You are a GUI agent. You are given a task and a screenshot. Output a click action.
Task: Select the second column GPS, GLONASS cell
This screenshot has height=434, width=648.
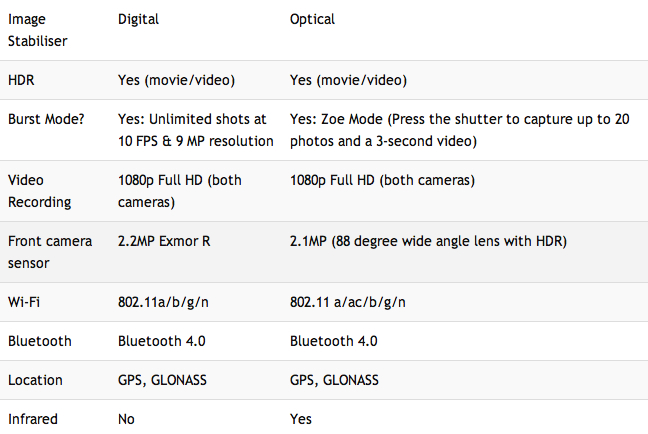(x=162, y=380)
